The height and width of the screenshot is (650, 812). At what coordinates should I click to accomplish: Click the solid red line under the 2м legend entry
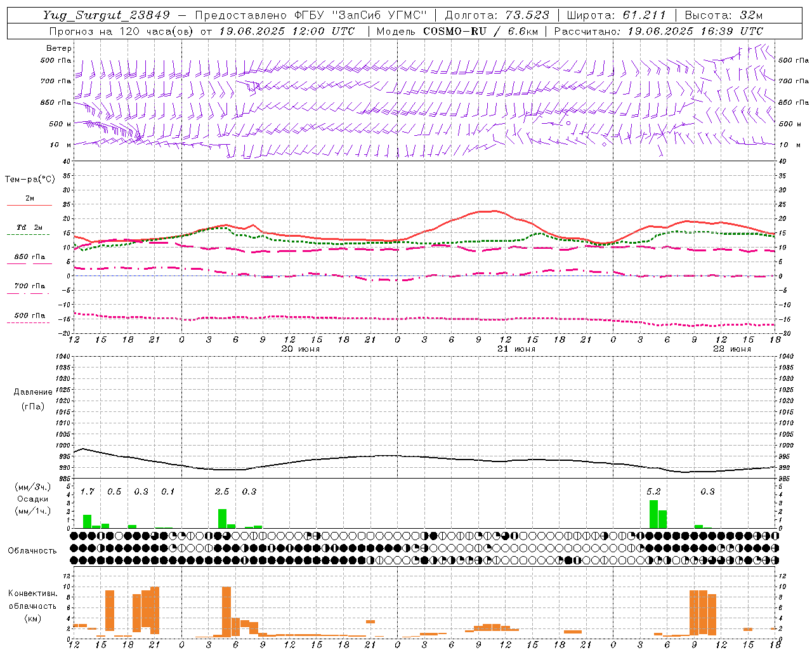click(29, 205)
